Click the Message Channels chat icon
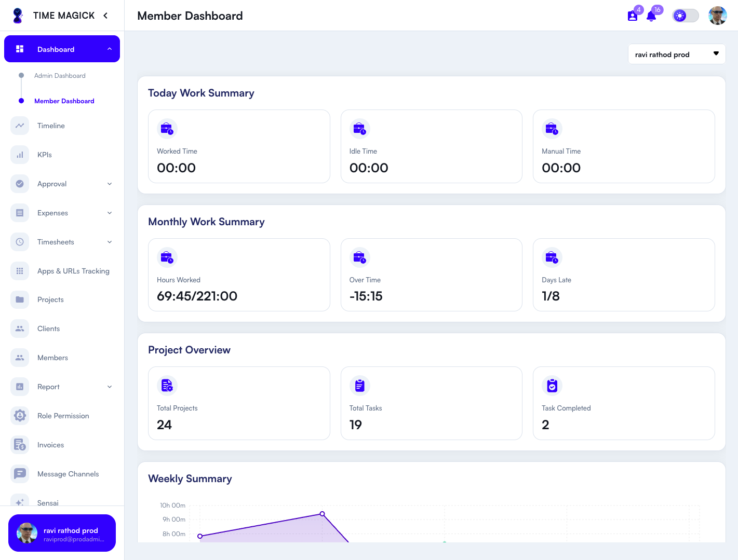Image resolution: width=738 pixels, height=560 pixels. 20,474
